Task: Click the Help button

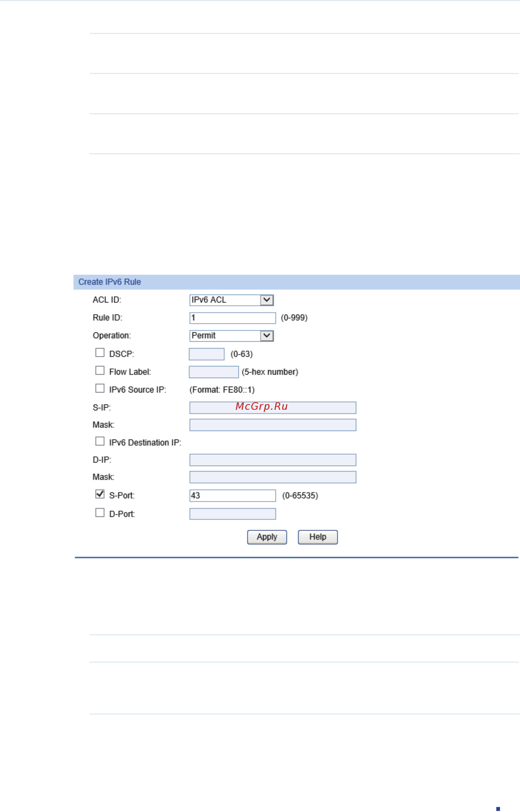Action: (317, 537)
